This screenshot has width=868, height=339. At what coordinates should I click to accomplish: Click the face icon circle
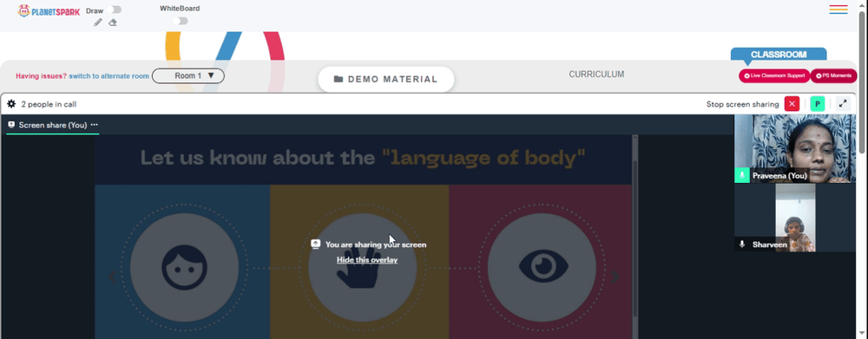tap(184, 268)
